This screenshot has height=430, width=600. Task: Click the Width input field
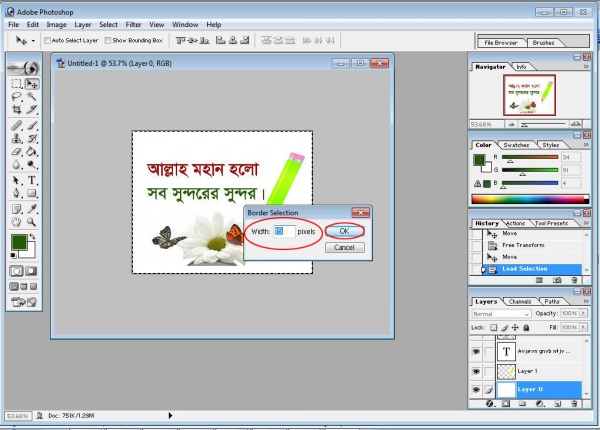tap(283, 231)
